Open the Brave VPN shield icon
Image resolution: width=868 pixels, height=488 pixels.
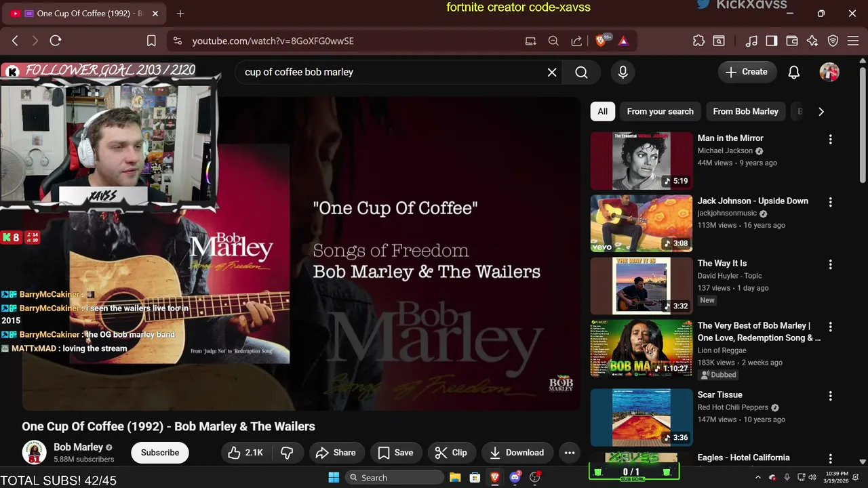833,41
